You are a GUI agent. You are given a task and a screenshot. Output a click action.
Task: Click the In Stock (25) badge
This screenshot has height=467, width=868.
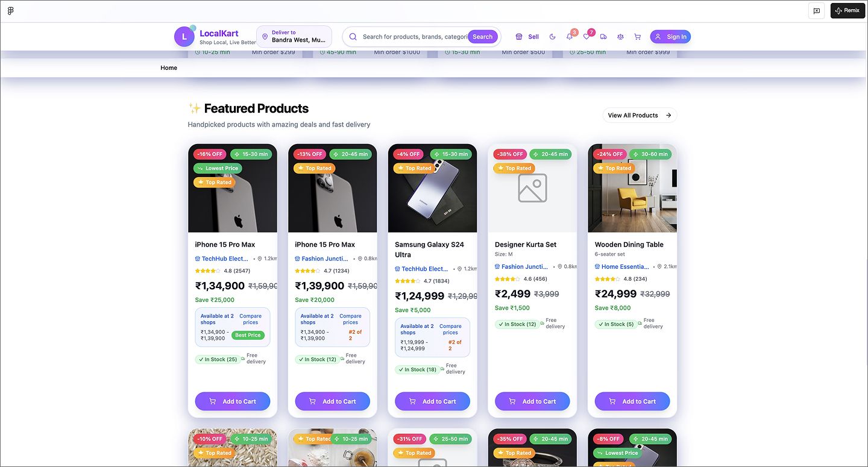click(218, 359)
